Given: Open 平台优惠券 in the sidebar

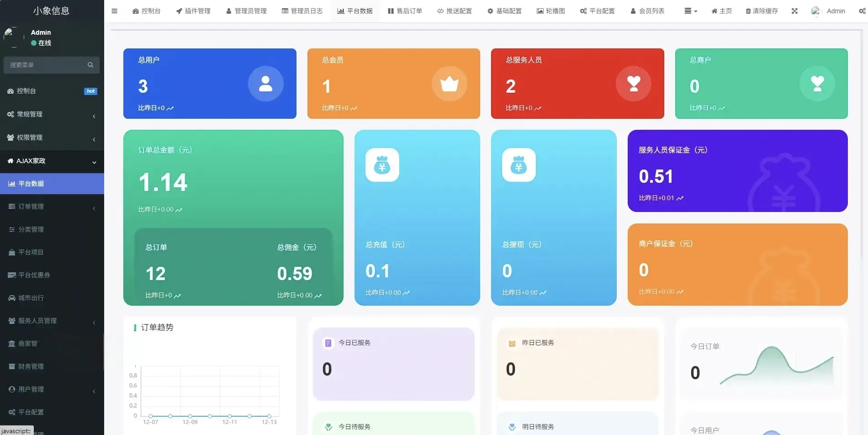Looking at the screenshot, I should click(52, 275).
